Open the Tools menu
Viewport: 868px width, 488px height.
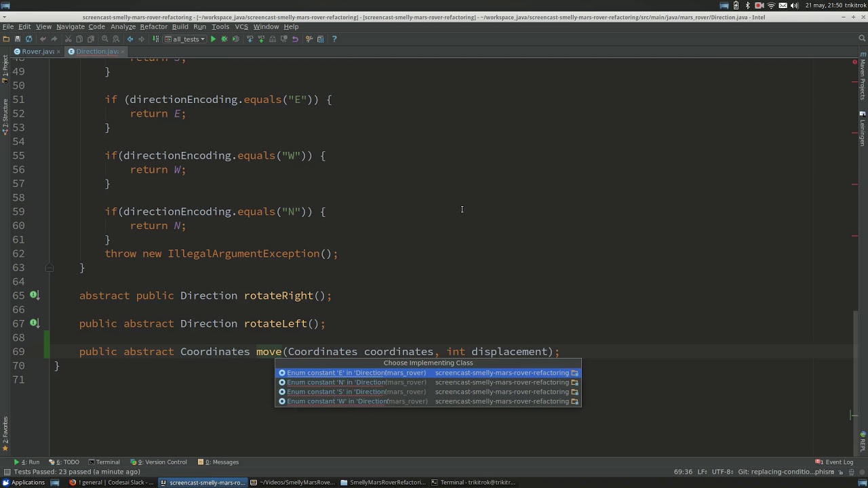click(220, 26)
